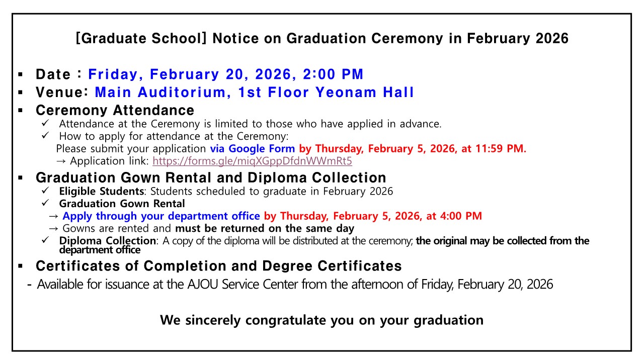644x362 pixels.
Task: Click the AJOU Service Center issuance line
Action: [x=295, y=285]
